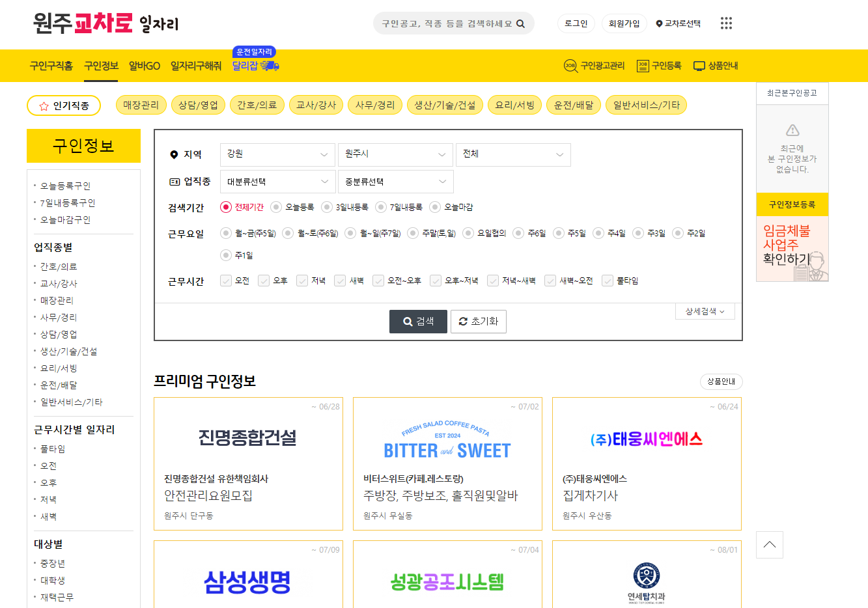Open the 강원 region dropdown
868x608 pixels.
[277, 154]
